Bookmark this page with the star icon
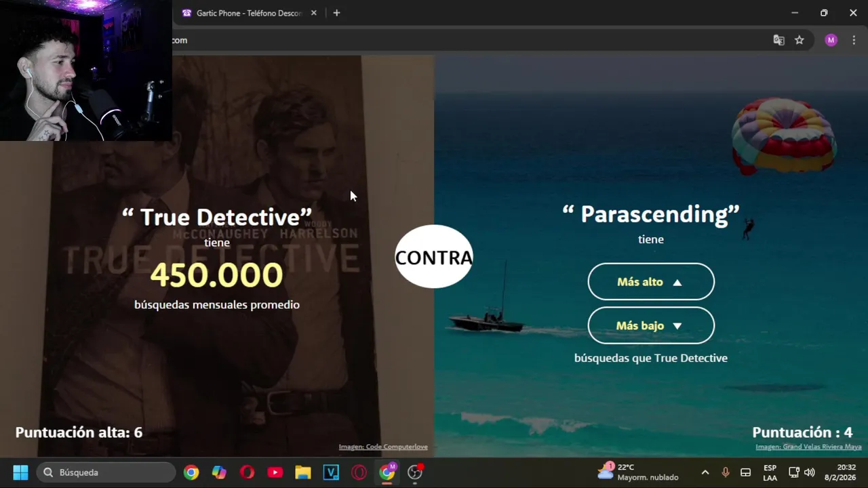 point(800,40)
